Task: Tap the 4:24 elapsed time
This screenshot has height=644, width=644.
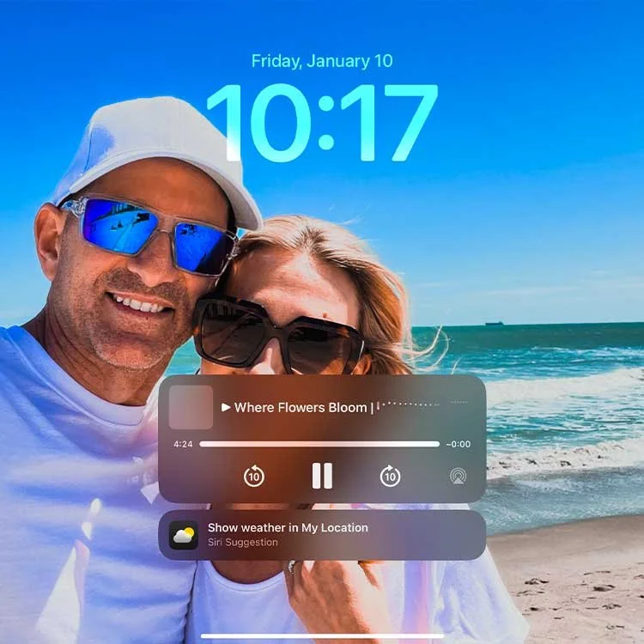Action: (x=183, y=444)
